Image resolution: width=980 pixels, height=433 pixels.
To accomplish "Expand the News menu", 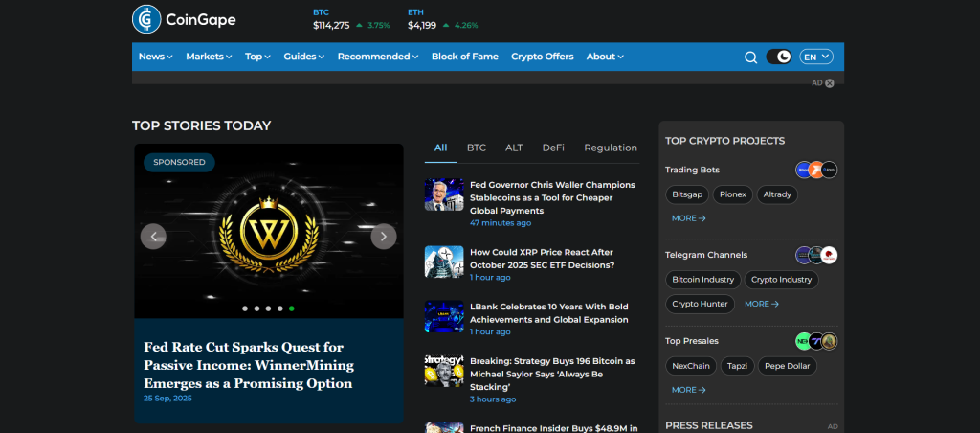I will [x=156, y=57].
